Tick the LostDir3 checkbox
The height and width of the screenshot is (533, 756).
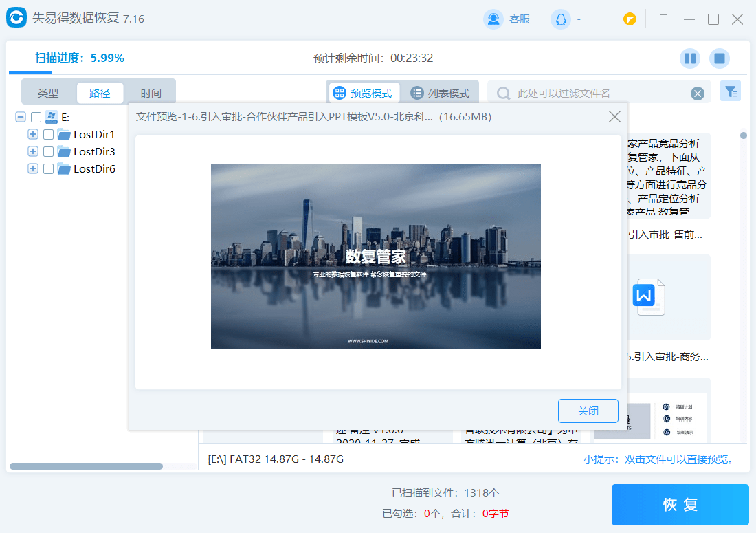coord(48,152)
